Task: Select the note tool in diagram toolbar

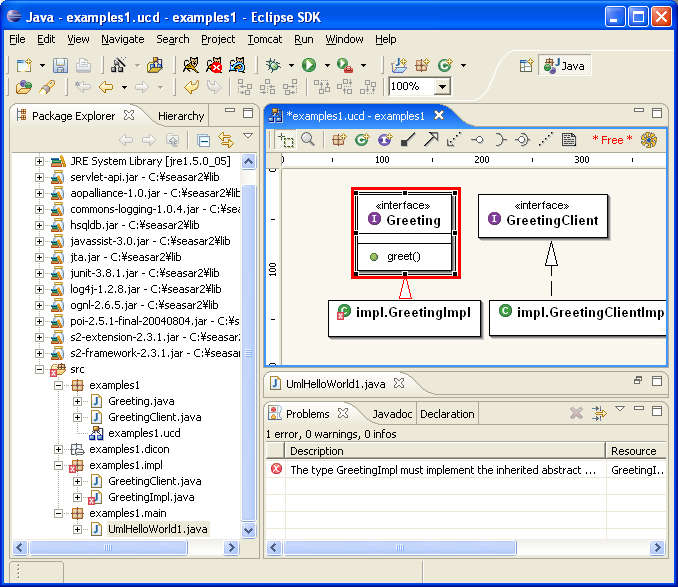Action: tap(569, 140)
